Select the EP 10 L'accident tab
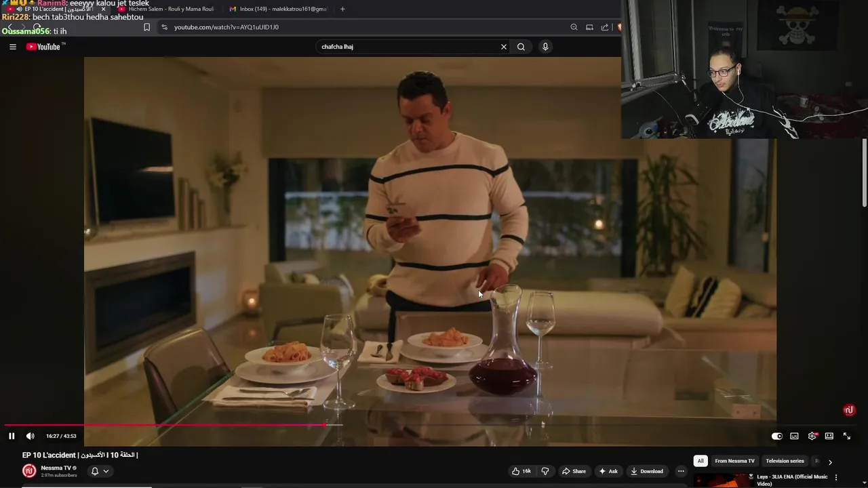The width and height of the screenshot is (868, 488). coord(56,9)
